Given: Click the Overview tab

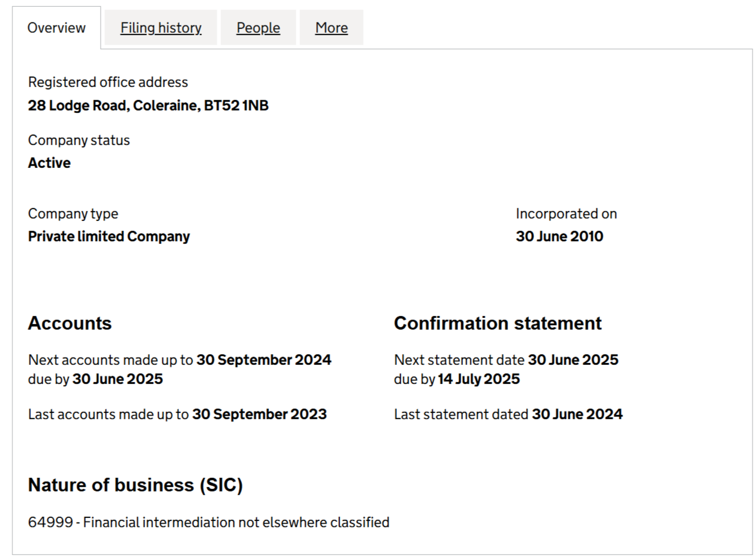Looking at the screenshot, I should (56, 27).
